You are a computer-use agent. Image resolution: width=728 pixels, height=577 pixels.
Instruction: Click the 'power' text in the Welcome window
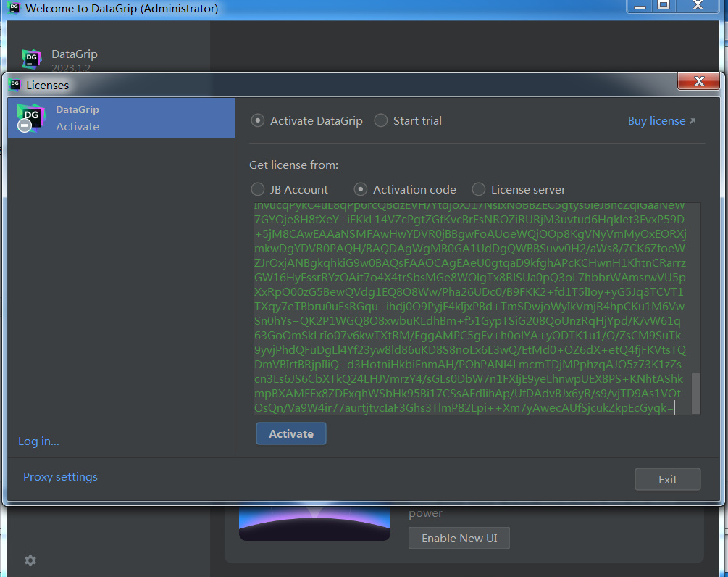click(x=426, y=513)
